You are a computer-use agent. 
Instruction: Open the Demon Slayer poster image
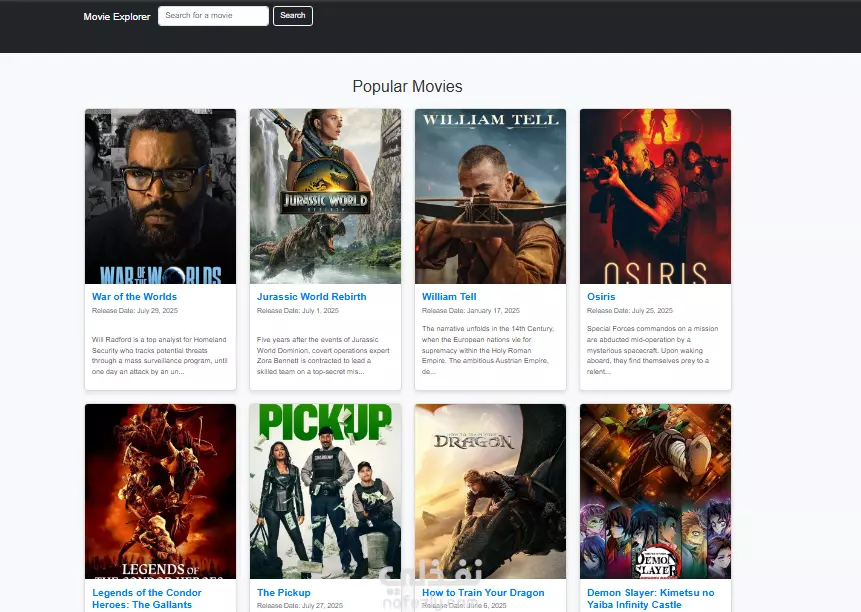point(655,491)
